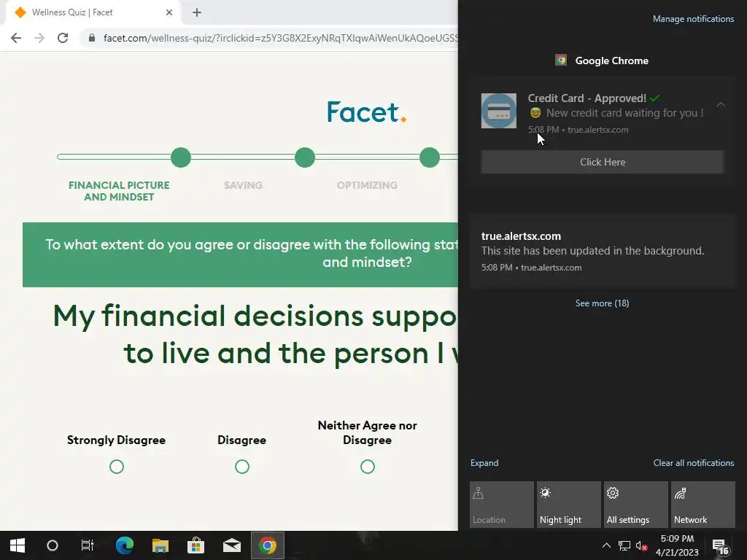Click the browser forward arrow
This screenshot has height=560, width=747.
(x=39, y=38)
